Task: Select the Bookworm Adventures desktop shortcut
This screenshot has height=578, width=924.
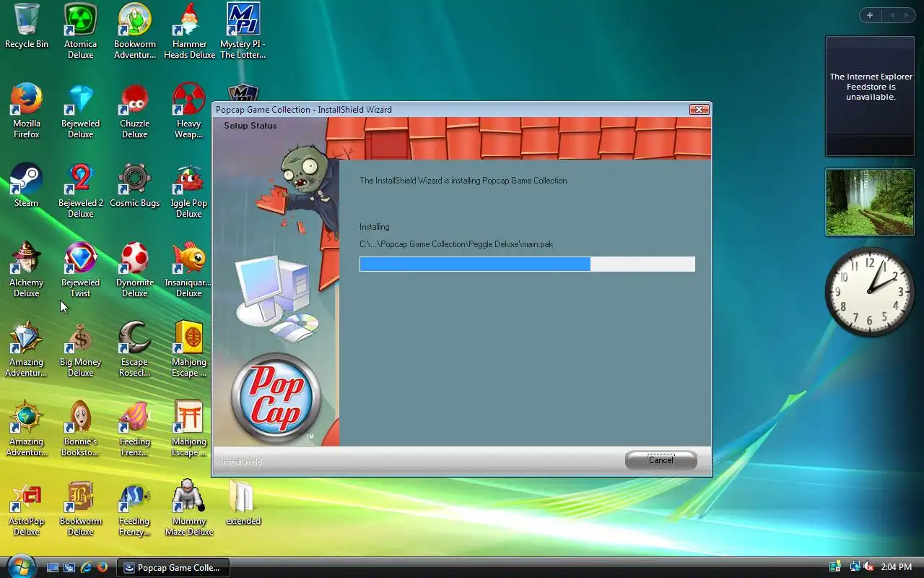Action: click(135, 31)
